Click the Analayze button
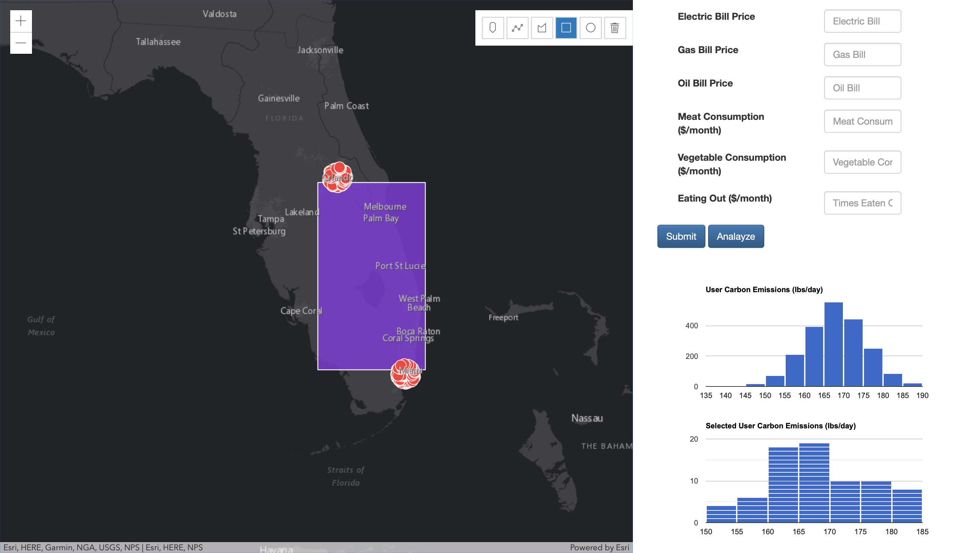The height and width of the screenshot is (553, 980). [736, 236]
